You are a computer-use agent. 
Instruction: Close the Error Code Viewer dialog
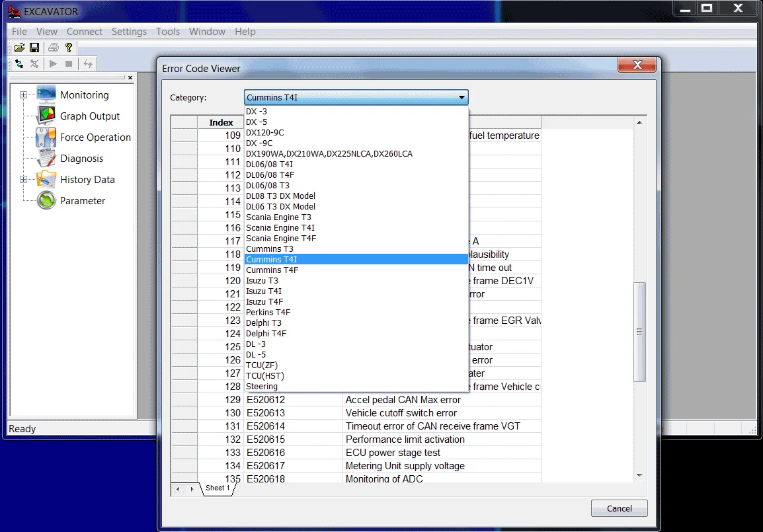637,65
